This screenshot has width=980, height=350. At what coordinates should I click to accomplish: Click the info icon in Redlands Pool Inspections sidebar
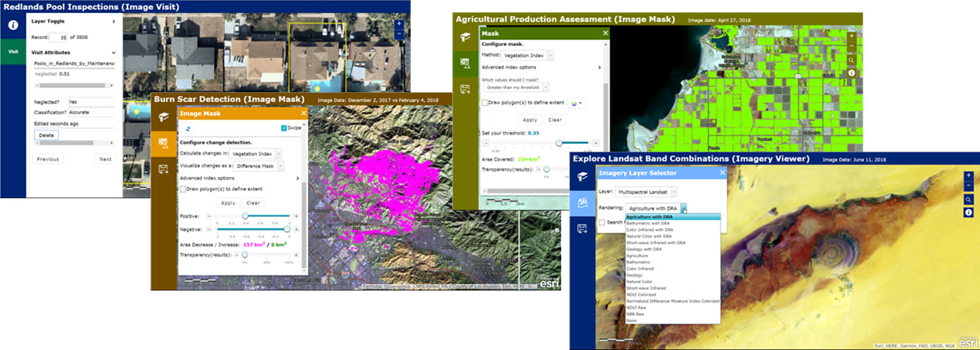point(13,24)
